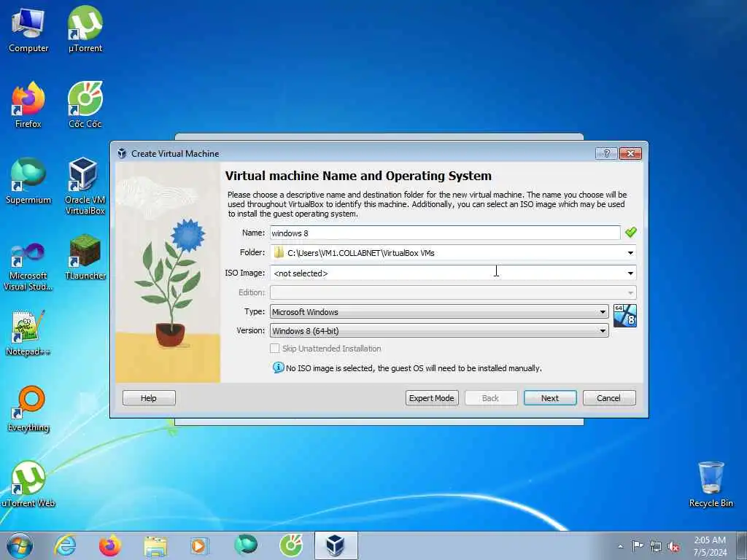This screenshot has width=747, height=560.
Task: Open Cốc Cốc from the taskbar
Action: tap(290, 545)
